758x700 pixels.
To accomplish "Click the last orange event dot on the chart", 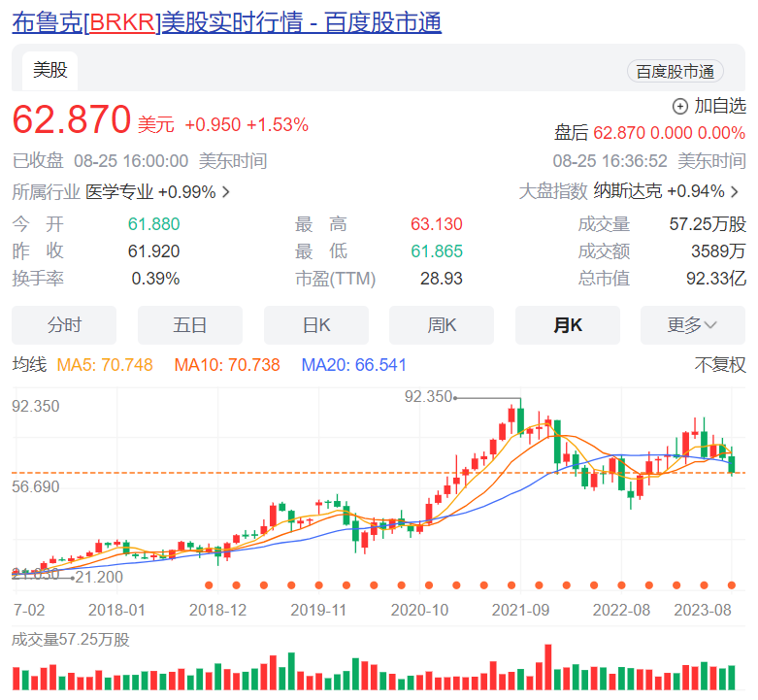I will pyautogui.click(x=732, y=585).
